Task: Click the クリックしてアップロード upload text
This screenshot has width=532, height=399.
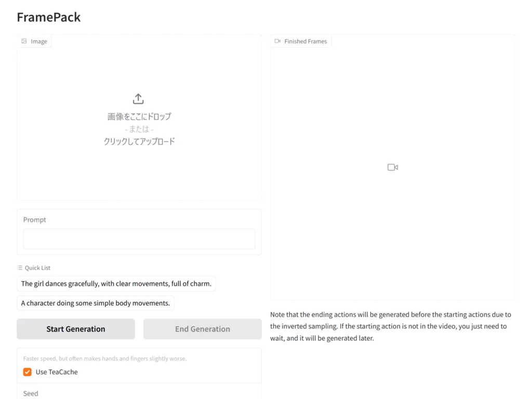Action: click(139, 141)
